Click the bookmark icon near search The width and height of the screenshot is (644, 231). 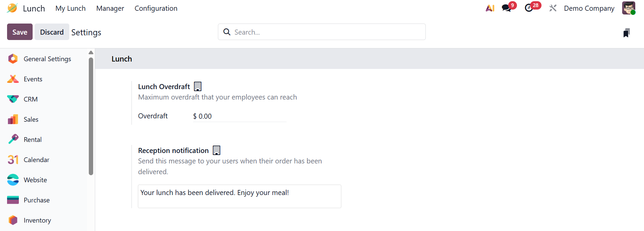pyautogui.click(x=626, y=33)
